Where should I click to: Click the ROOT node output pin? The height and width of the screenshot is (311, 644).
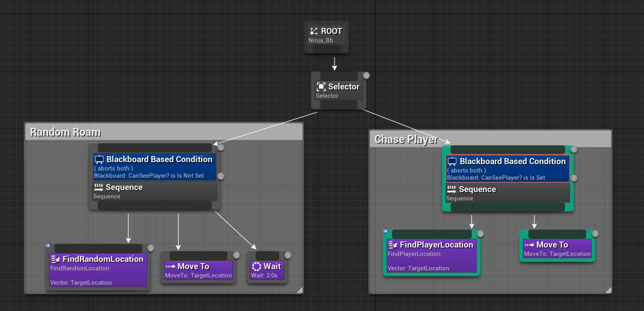click(327, 49)
